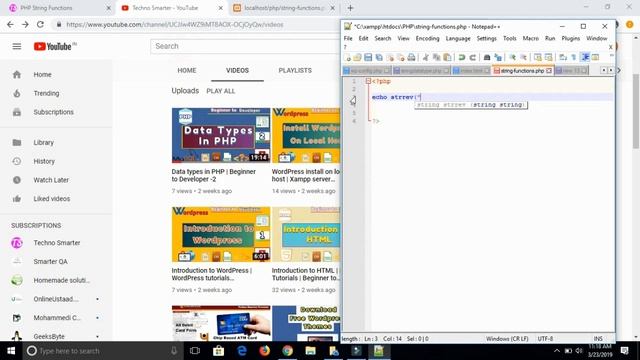This screenshot has height=360, width=640.
Task: Click the Save All icon in Notepad++
Action: tap(379, 57)
